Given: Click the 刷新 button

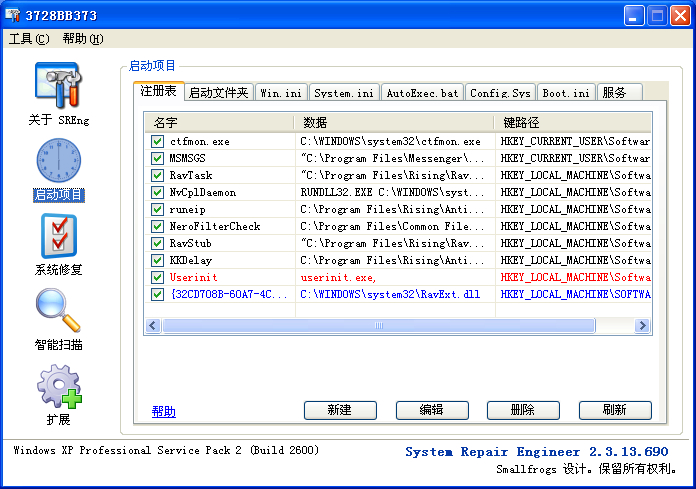Looking at the screenshot, I should point(615,410).
